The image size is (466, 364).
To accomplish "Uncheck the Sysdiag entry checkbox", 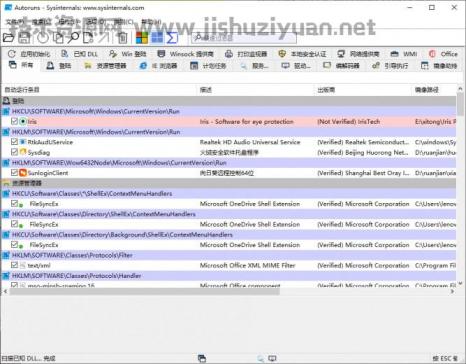I will (14, 152).
